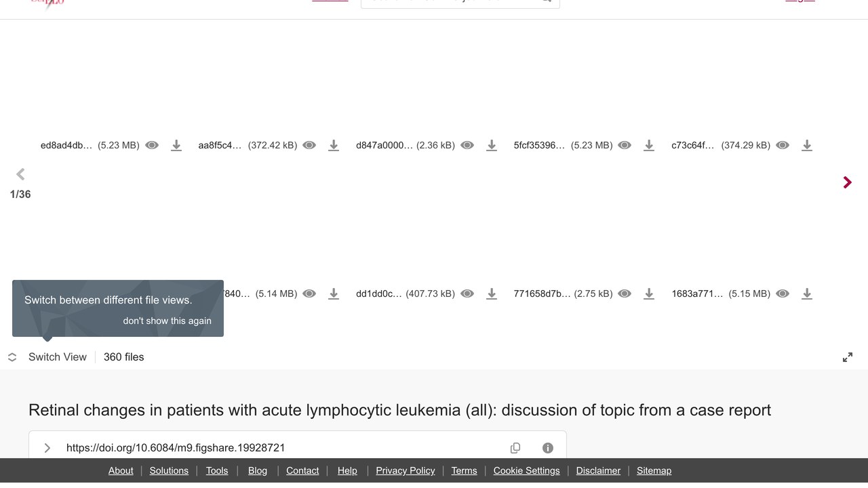This screenshot has width=868, height=488.
Task: Download the ed8ad4db file
Action: (x=176, y=145)
